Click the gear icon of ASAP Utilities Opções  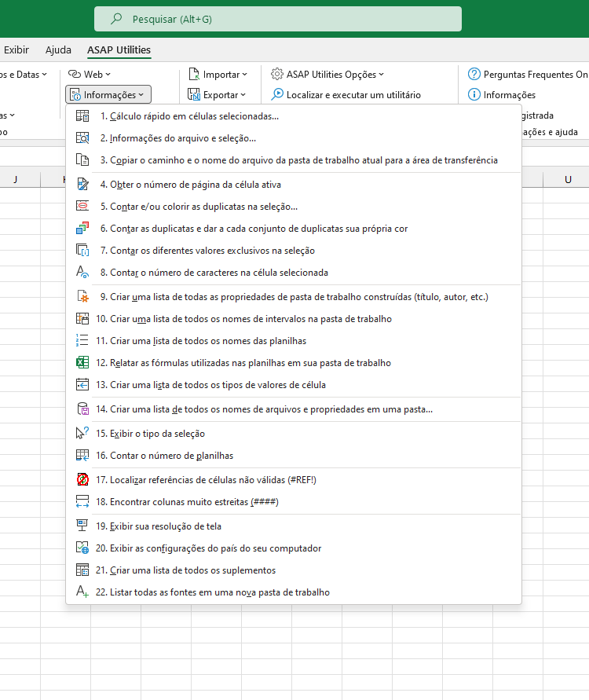(x=277, y=74)
